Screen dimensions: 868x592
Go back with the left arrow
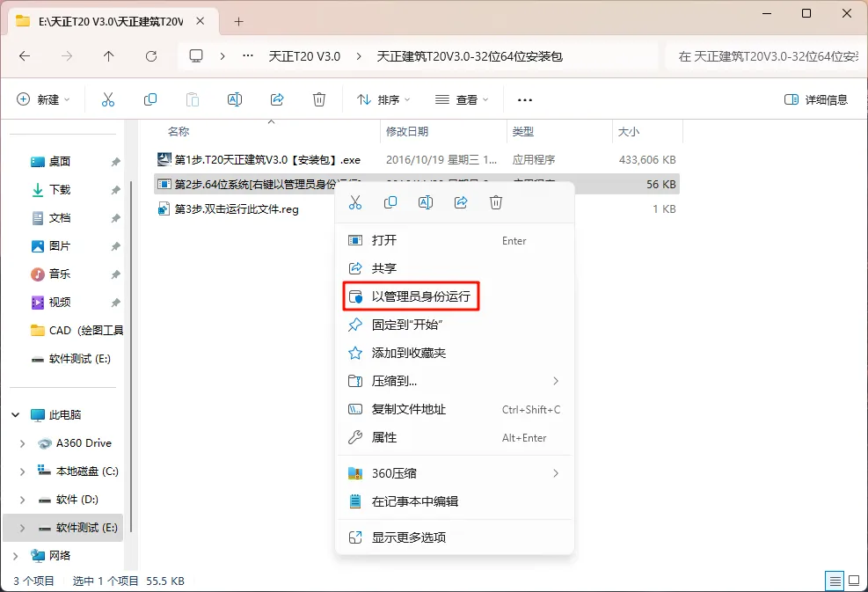(x=25, y=56)
